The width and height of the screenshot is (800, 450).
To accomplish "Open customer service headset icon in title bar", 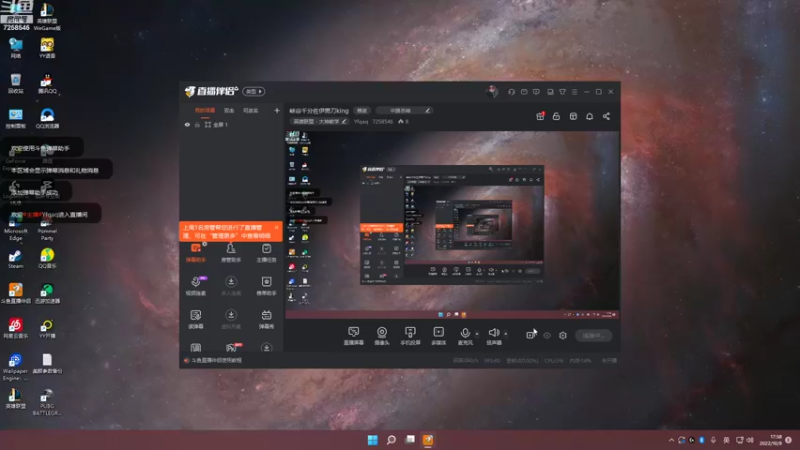I will (x=511, y=92).
